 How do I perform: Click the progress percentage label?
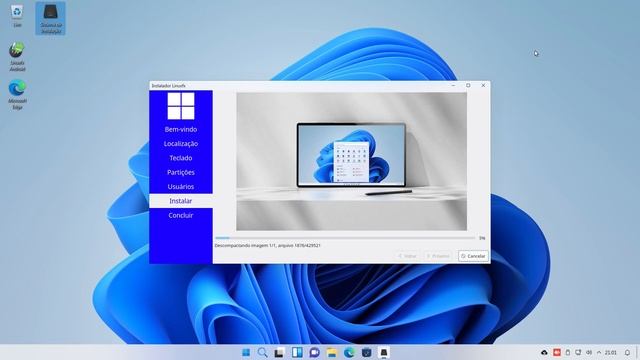[482, 238]
